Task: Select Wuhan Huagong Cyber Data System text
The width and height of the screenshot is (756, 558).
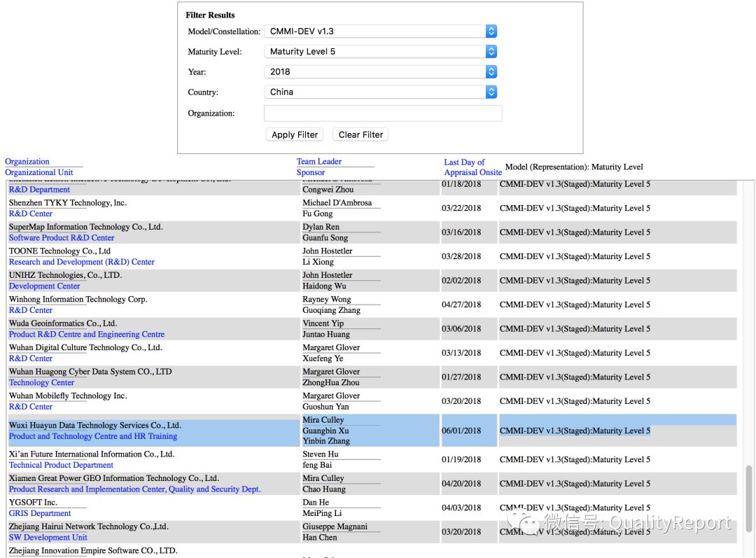Action: coord(90,371)
